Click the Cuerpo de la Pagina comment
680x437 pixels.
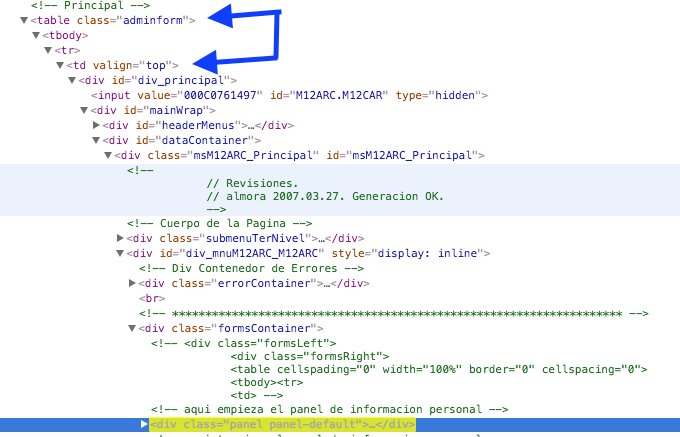click(220, 223)
